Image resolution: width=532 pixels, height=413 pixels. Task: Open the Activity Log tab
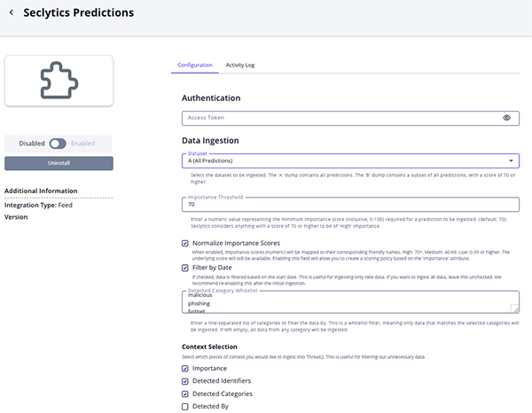coord(240,65)
